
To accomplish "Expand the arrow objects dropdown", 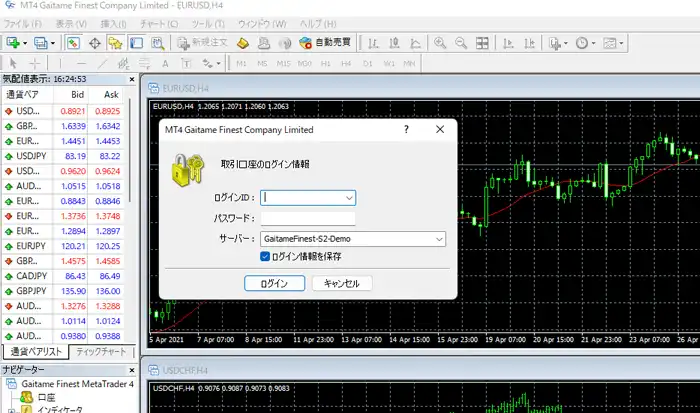I will tap(218, 63).
